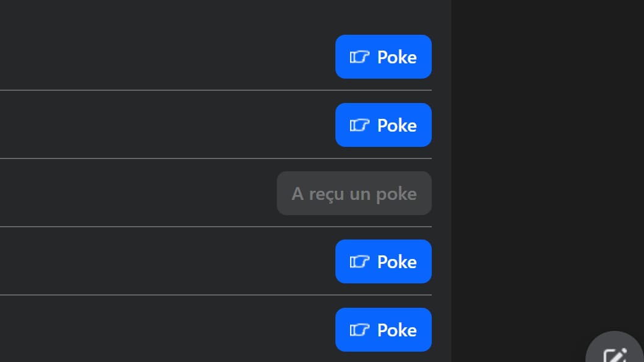The height and width of the screenshot is (362, 644).
Task: Click the hand icon on the bottom Poke button
Action: point(359,330)
